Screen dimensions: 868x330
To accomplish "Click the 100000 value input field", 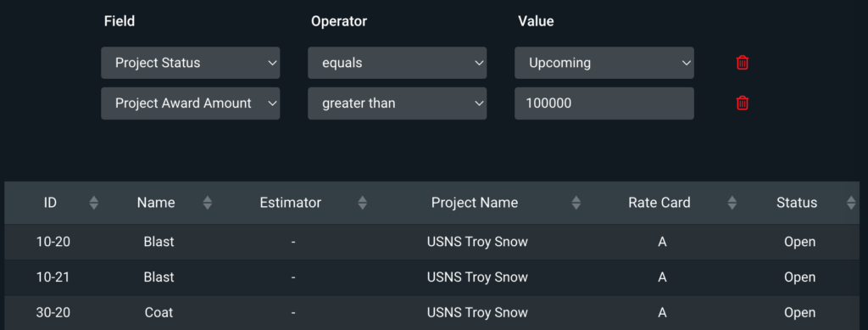I will click(604, 103).
